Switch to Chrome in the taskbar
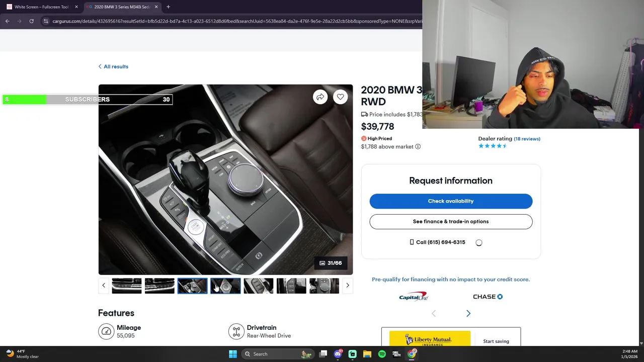Screen dimensions: 644x362 coord(412,354)
